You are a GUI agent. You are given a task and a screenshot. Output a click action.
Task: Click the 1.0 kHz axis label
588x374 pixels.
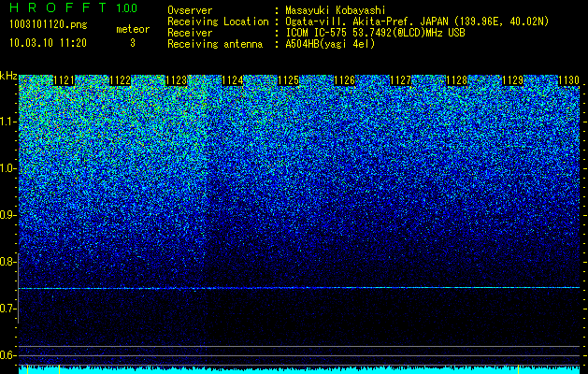pos(7,168)
